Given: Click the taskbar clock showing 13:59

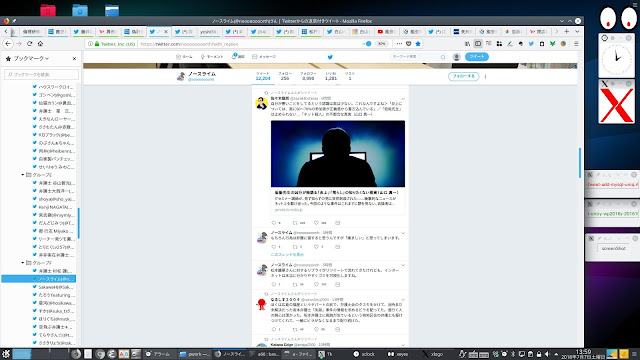Looking at the screenshot, I should (x=584, y=354).
